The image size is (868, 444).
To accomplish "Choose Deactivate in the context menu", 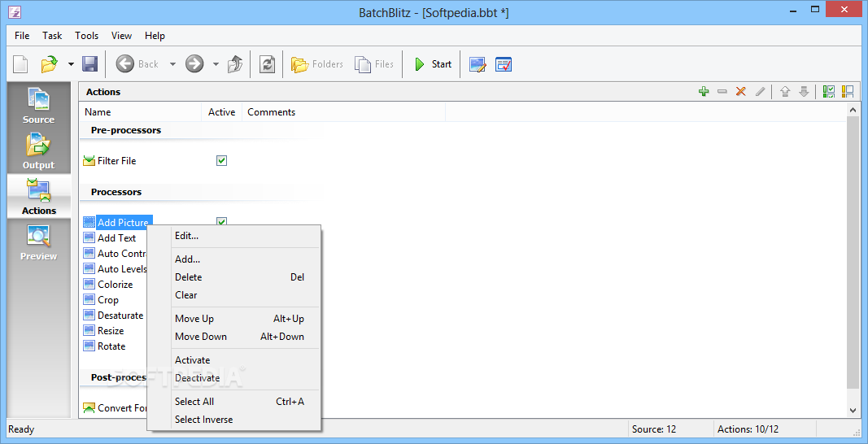I will [x=233, y=378].
